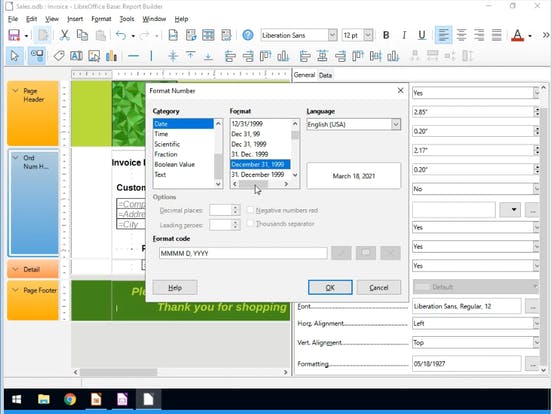The height and width of the screenshot is (414, 552).
Task: Align text right in toolbar
Action: coord(479,35)
